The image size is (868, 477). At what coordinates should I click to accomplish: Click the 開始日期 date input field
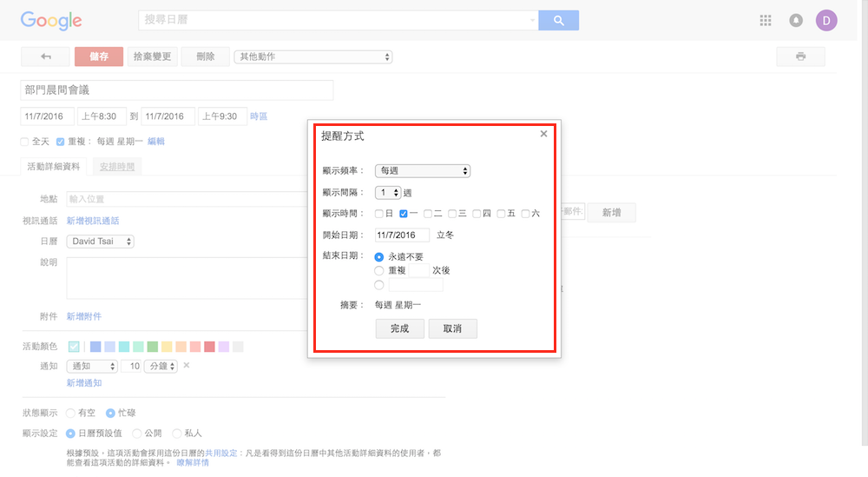coord(402,235)
